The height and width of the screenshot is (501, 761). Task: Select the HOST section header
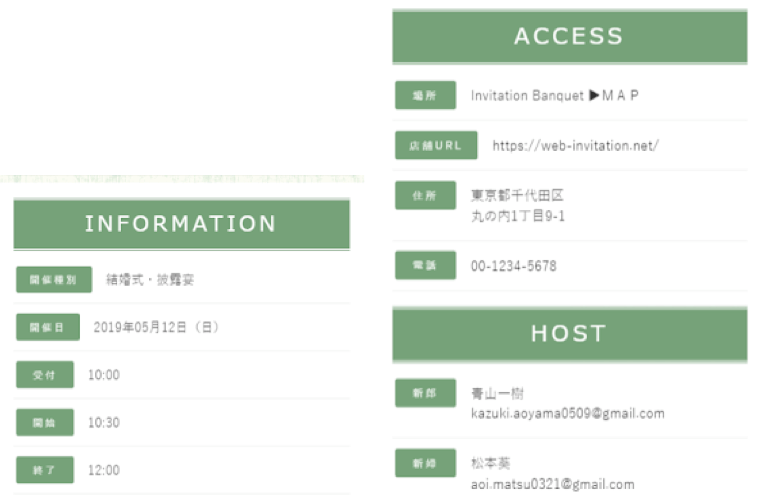coord(570,334)
